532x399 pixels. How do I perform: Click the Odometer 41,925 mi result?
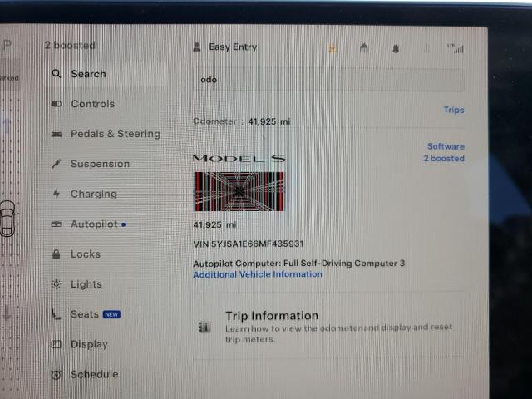[x=242, y=121]
